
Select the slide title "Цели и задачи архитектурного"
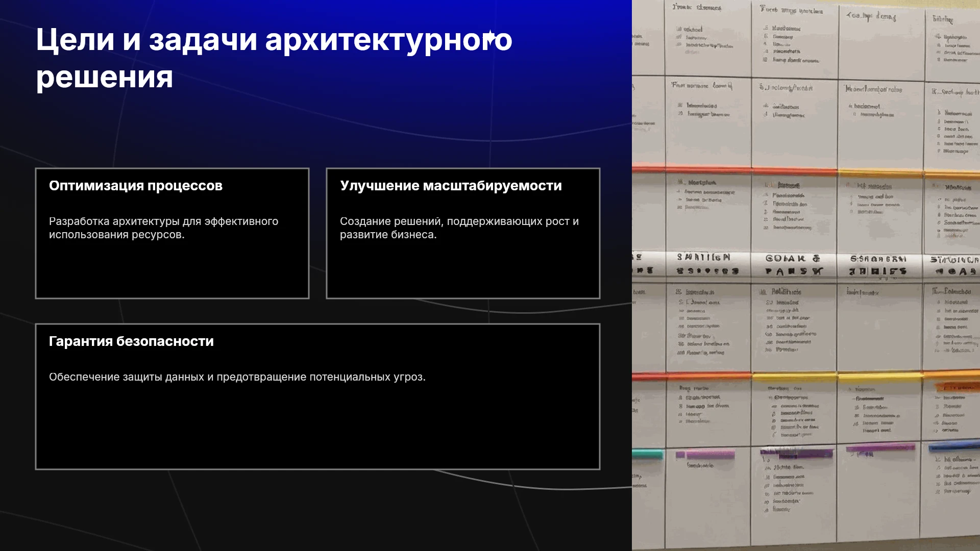click(x=274, y=40)
